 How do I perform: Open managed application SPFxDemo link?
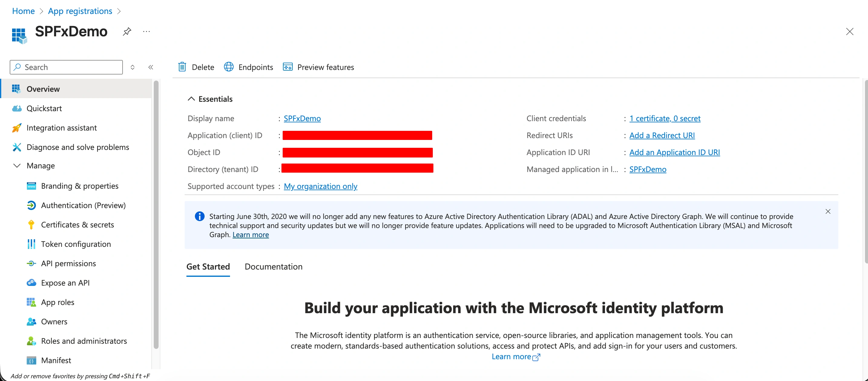click(x=648, y=169)
